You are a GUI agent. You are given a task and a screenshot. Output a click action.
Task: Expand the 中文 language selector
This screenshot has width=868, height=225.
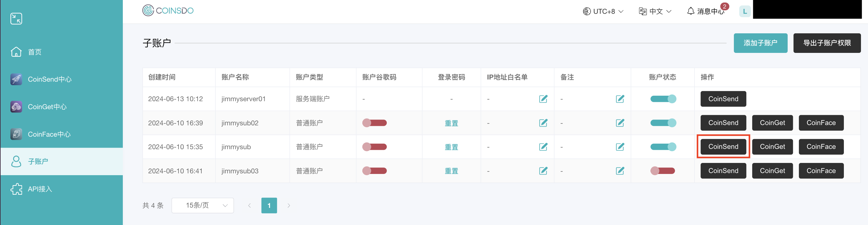pos(655,12)
